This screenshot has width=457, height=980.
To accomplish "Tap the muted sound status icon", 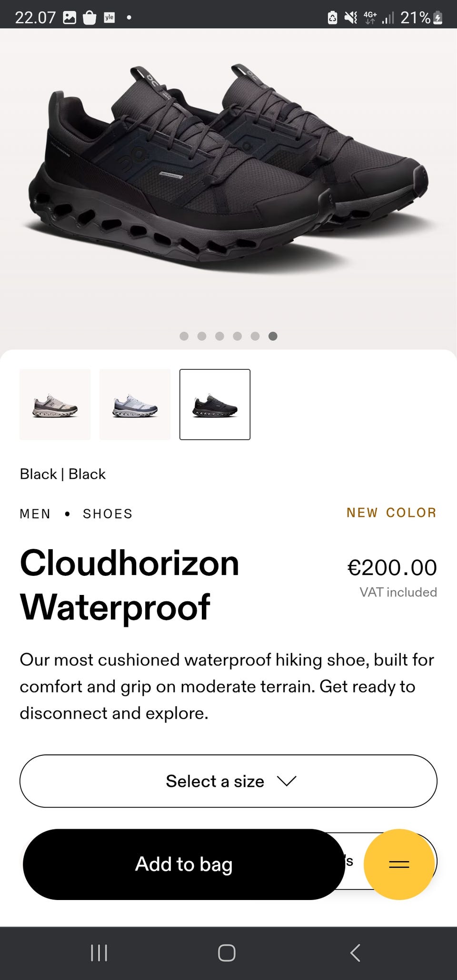I will (351, 18).
